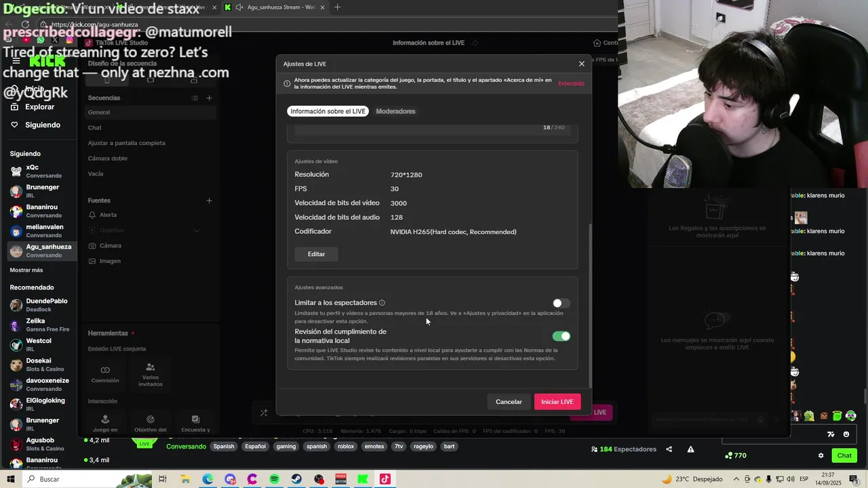Click the gaming stream tag
The width and height of the screenshot is (868, 488).
coord(285,447)
